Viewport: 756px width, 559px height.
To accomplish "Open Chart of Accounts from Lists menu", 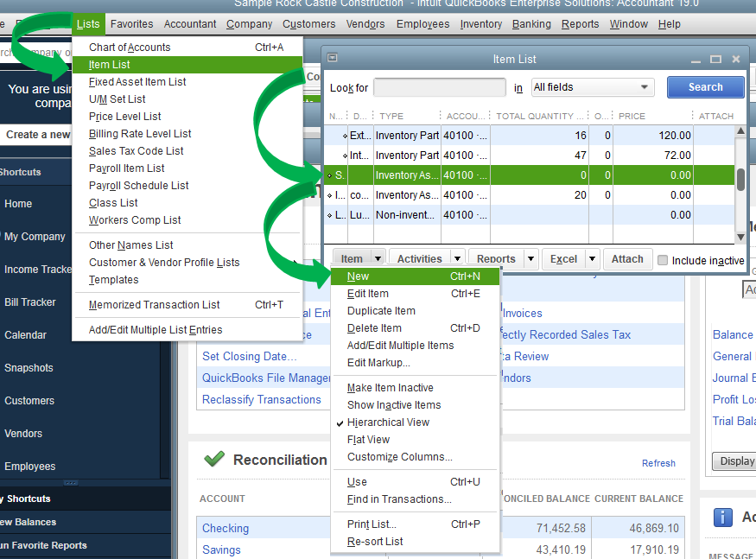I will click(187, 48).
